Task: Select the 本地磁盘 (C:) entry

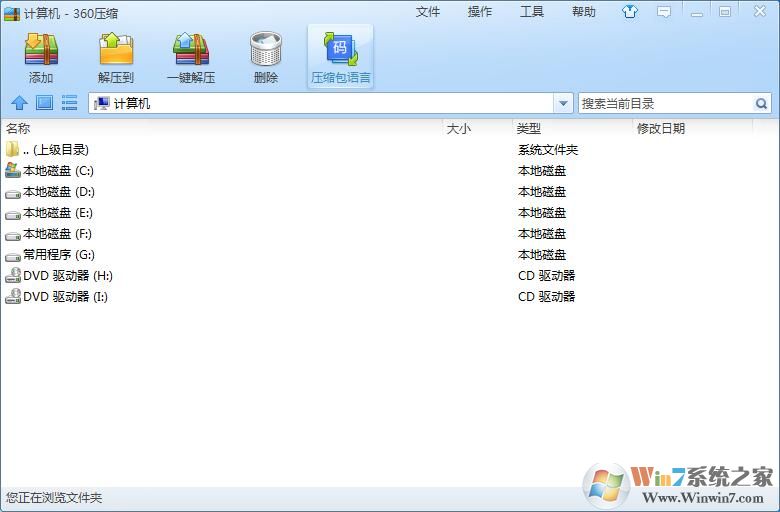Action: point(59,171)
